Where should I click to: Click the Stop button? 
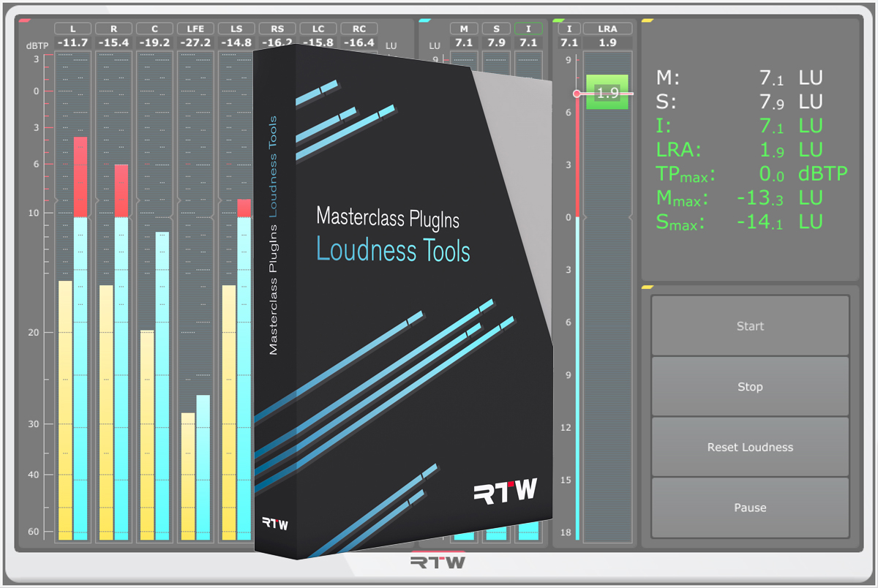pyautogui.click(x=750, y=387)
